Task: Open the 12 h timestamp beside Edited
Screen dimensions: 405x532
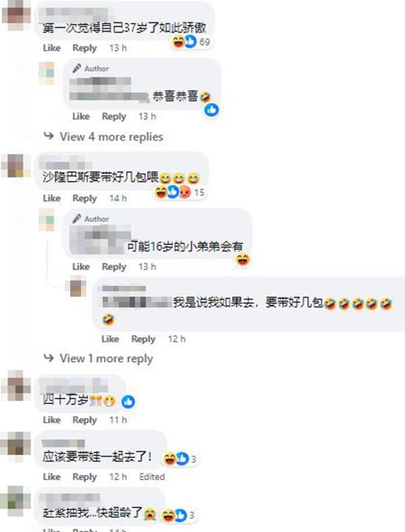Action: pos(118,477)
